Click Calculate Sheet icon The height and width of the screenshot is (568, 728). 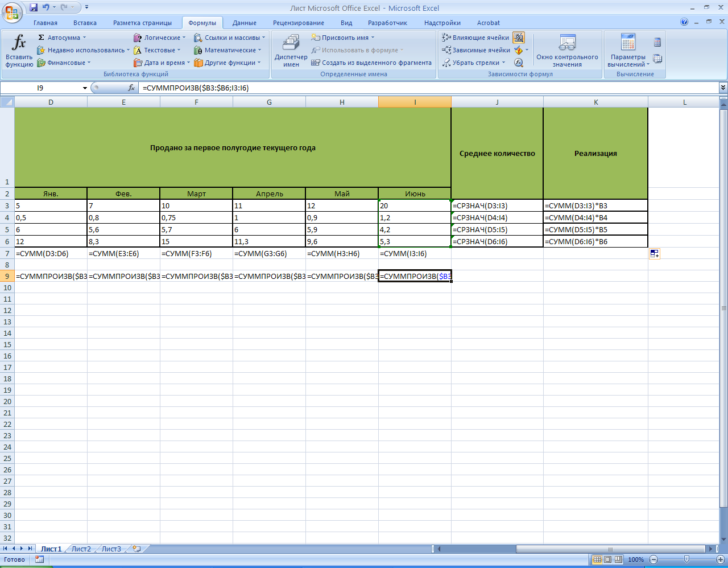(657, 59)
